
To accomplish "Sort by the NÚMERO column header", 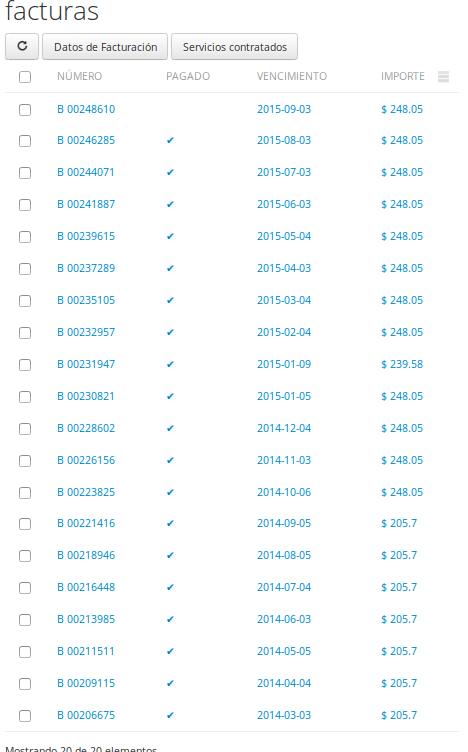I will coord(80,76).
